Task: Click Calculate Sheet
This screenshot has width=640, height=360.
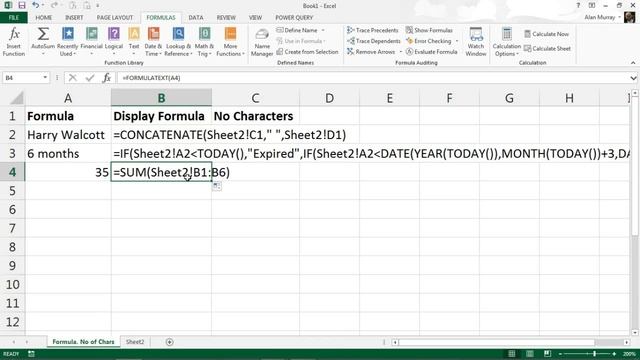Action: click(x=547, y=49)
